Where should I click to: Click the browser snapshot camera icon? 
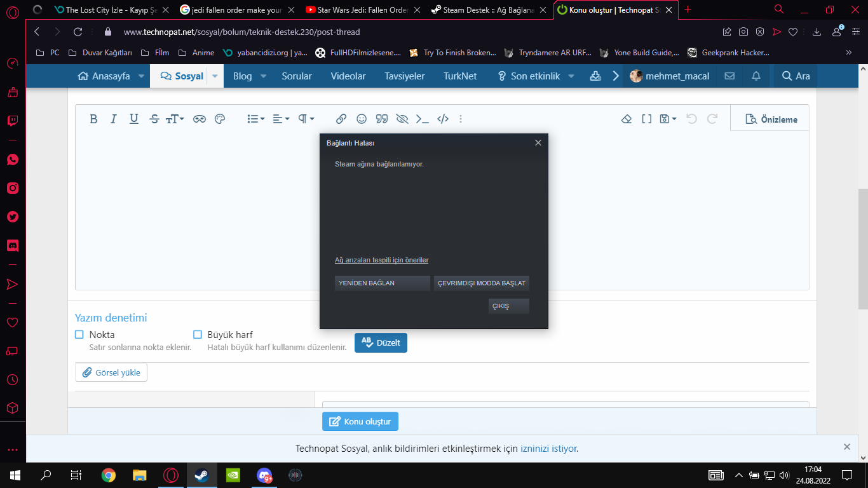pos(743,32)
